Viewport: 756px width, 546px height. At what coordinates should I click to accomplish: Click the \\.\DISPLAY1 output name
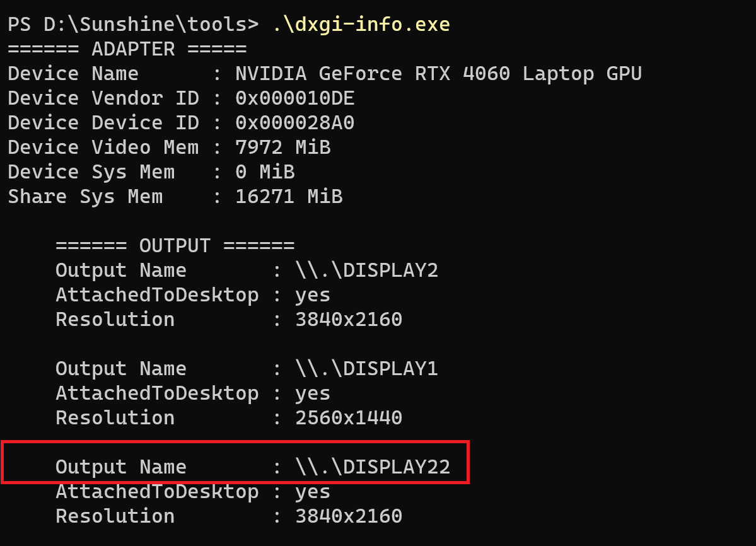(366, 369)
